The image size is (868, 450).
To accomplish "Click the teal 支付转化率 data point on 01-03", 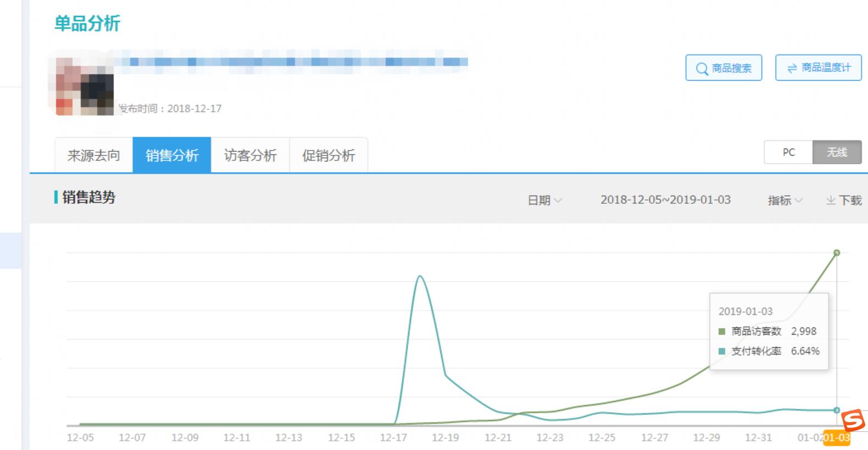I will pyautogui.click(x=836, y=410).
